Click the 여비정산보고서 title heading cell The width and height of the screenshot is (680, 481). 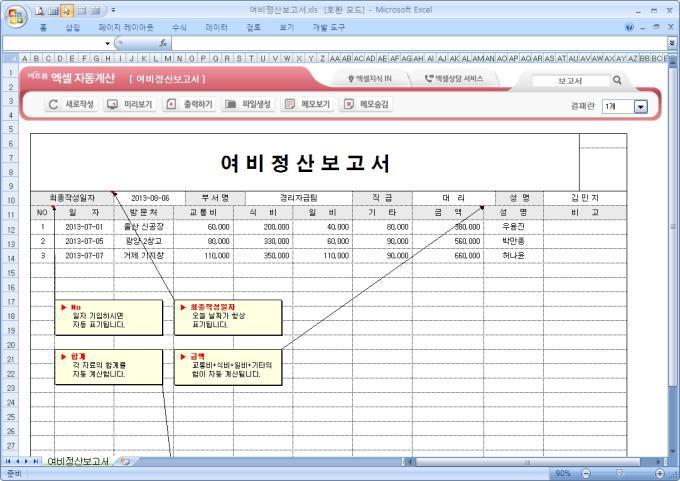coord(305,163)
